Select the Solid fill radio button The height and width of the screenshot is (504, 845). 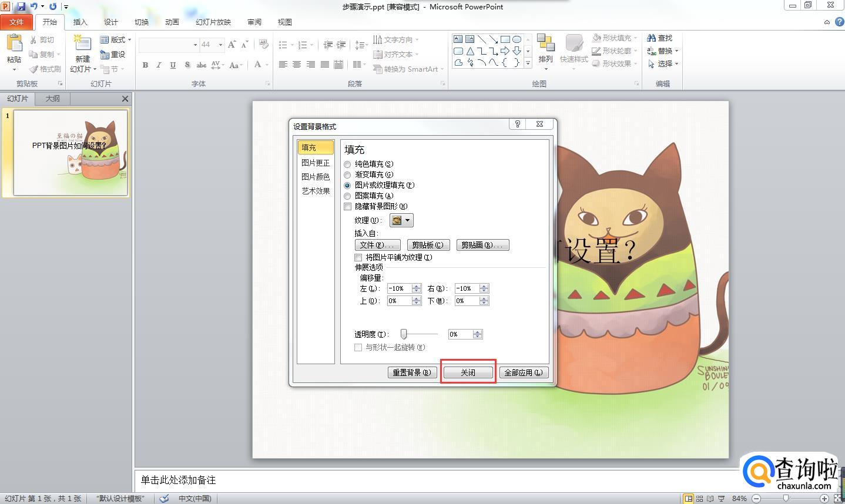coord(347,164)
